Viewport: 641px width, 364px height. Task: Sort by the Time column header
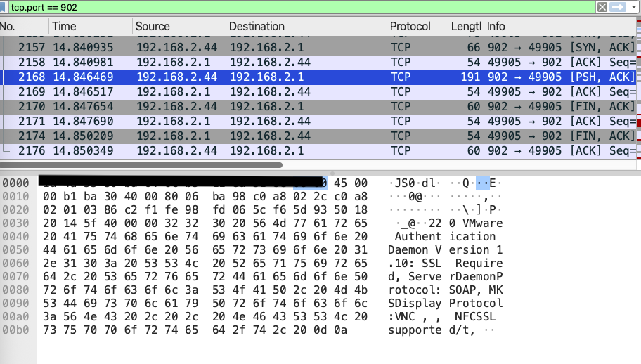tap(90, 26)
